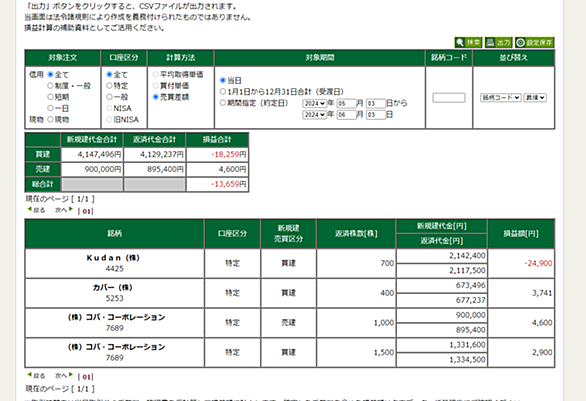Open the start year 2024 dropdown

tap(314, 104)
